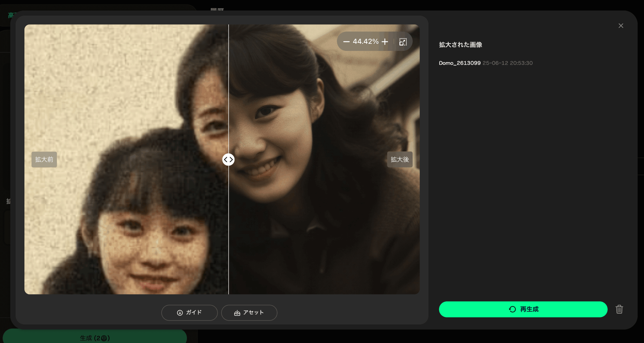Click the 25-06-12 20:53:30 timestamp
This screenshot has width=644, height=343.
point(507,63)
